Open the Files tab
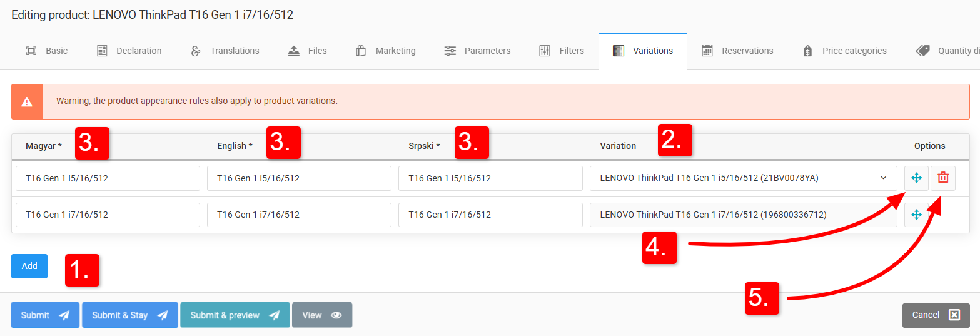 tap(308, 51)
